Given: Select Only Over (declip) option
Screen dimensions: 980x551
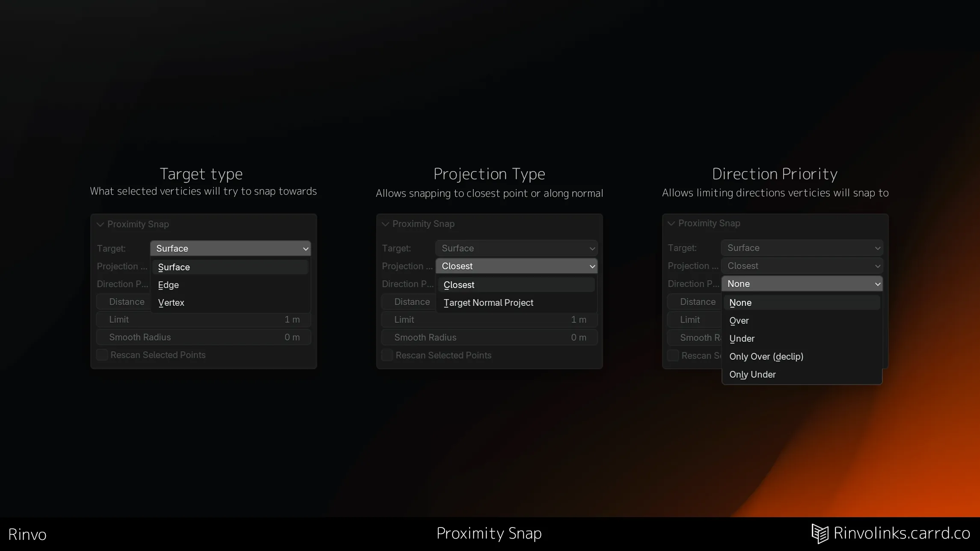Looking at the screenshot, I should click(802, 357).
